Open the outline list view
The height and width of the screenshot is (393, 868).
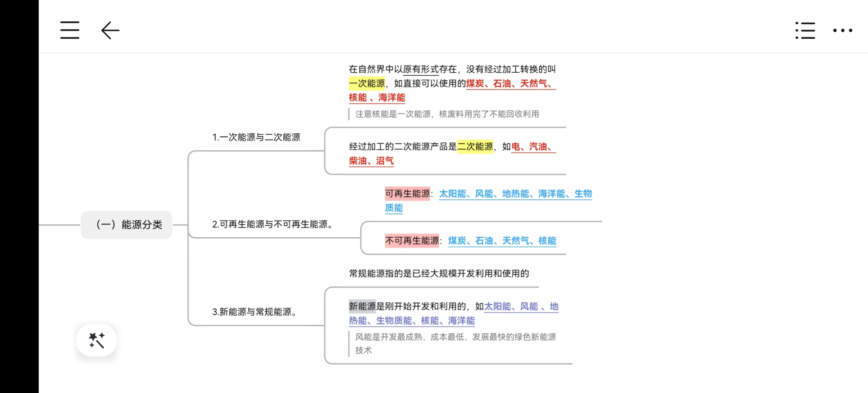click(x=805, y=31)
